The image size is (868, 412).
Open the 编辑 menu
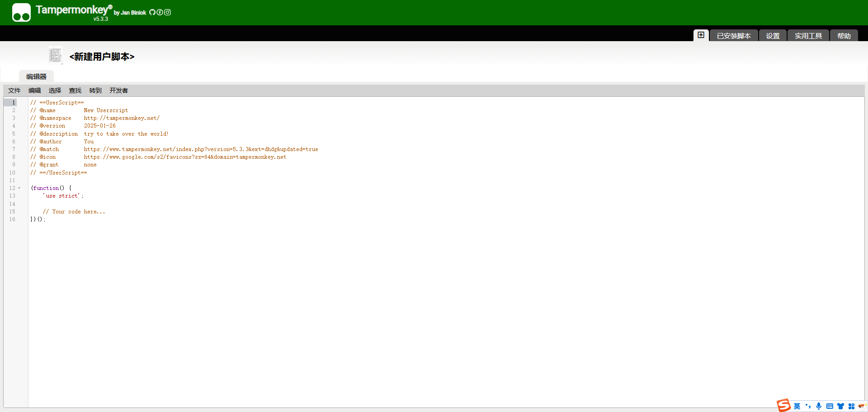pyautogui.click(x=35, y=90)
